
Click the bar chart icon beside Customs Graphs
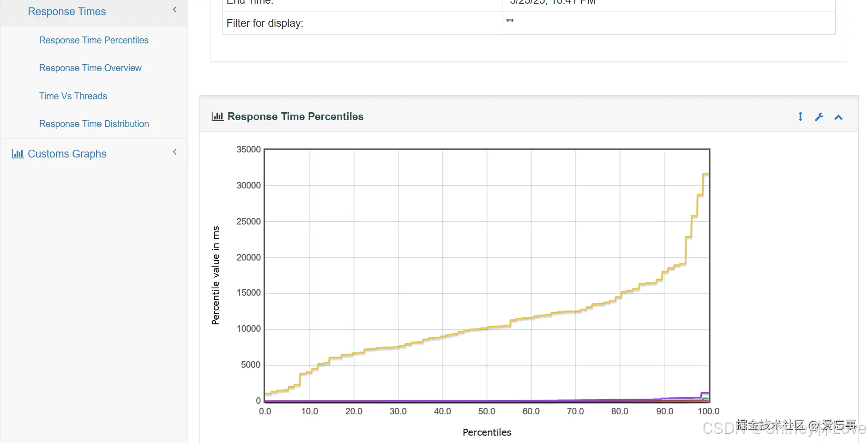(x=18, y=154)
